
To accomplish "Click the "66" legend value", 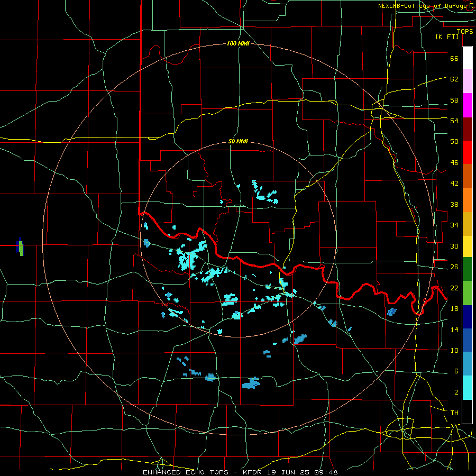I will tap(454, 58).
